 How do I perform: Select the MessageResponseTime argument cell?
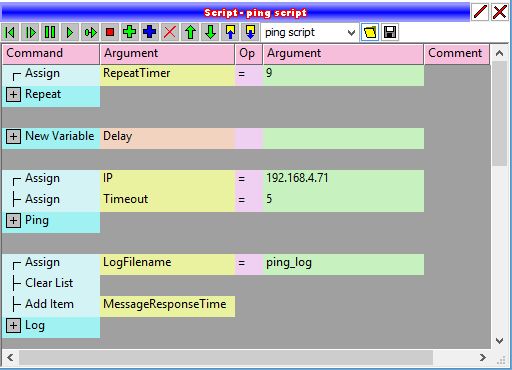[x=167, y=306]
